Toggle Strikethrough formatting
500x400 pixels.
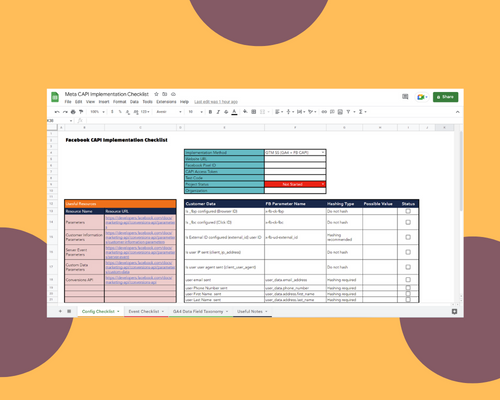(226, 112)
